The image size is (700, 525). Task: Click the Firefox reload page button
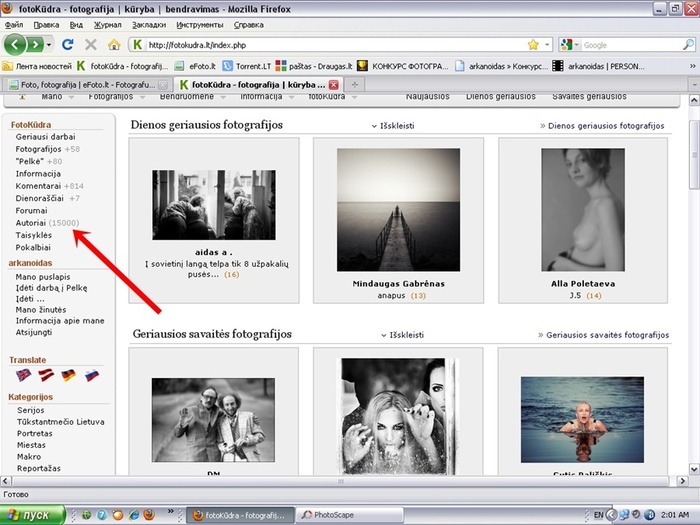click(x=68, y=45)
